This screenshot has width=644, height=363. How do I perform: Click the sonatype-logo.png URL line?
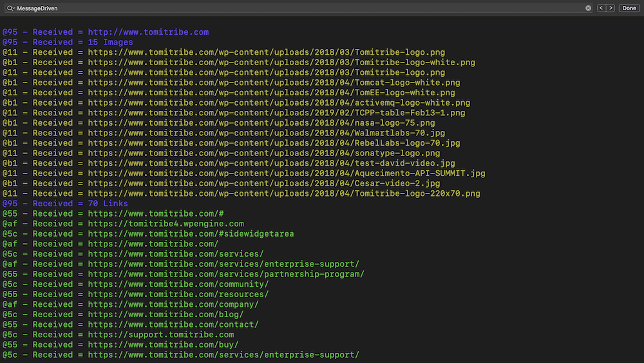click(221, 153)
